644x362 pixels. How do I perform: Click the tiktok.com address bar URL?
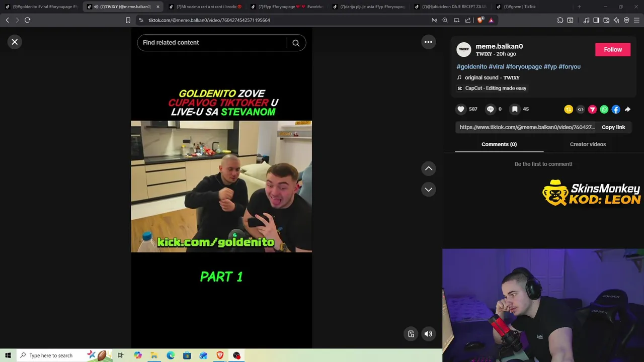click(x=209, y=20)
